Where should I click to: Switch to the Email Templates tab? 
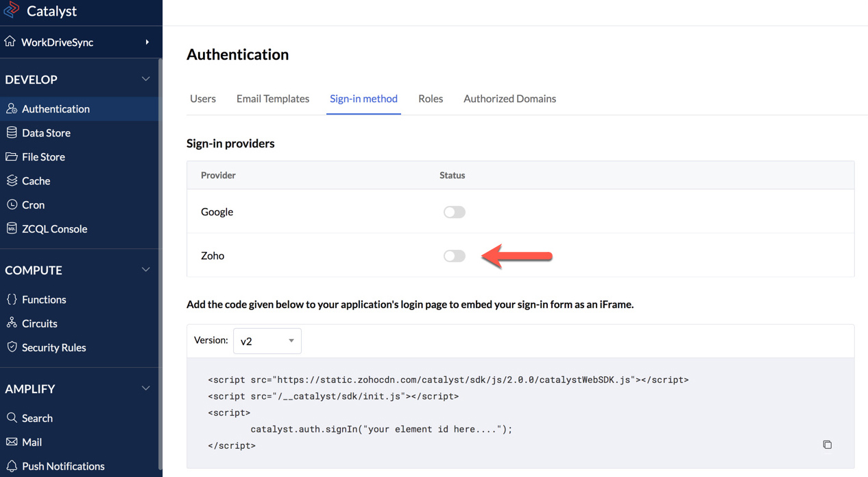click(x=272, y=98)
